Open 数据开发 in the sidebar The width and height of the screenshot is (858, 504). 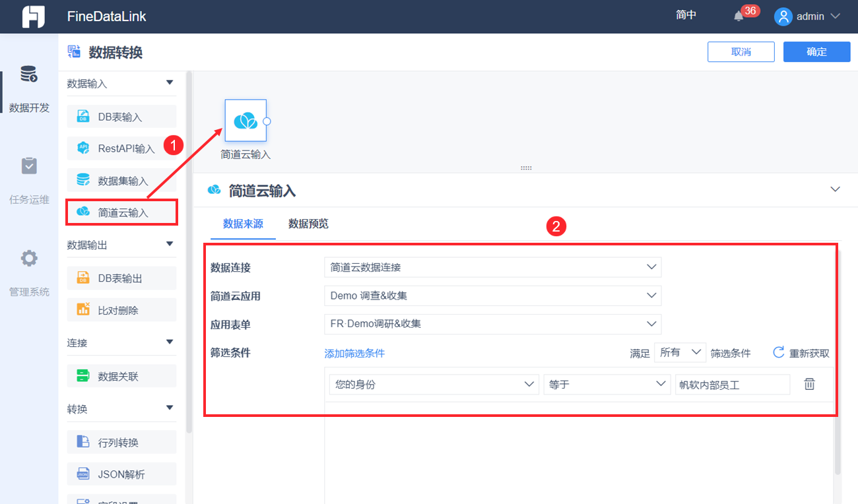tap(29, 89)
